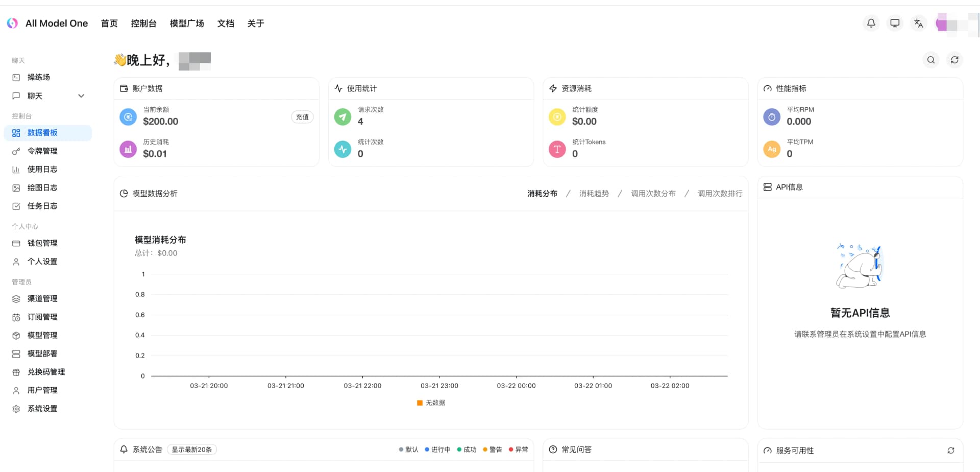Click the 统计额度 yellow coin icon
This screenshot has width=980, height=472.
pos(557,117)
